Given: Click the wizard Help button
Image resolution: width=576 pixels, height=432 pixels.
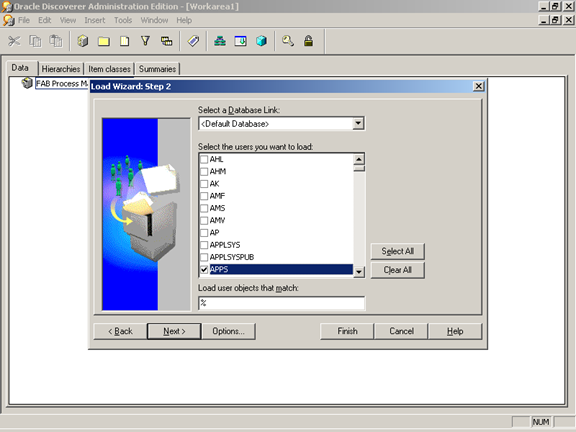Looking at the screenshot, I should [455, 331].
